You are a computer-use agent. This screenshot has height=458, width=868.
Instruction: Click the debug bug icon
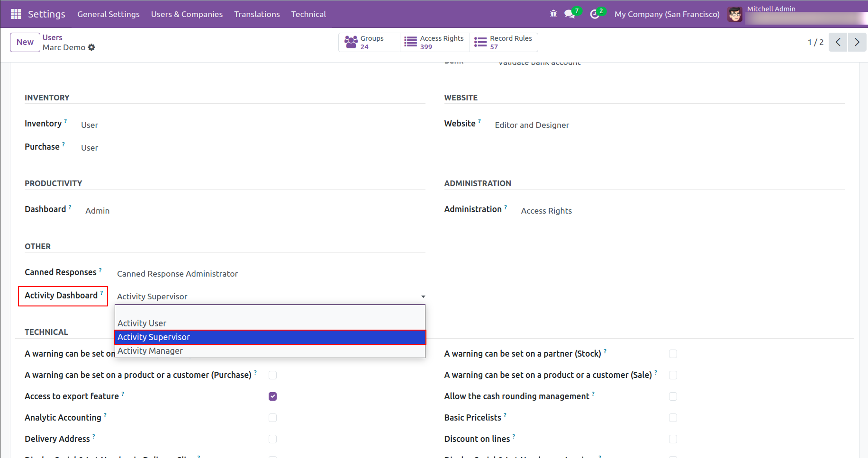pyautogui.click(x=553, y=14)
